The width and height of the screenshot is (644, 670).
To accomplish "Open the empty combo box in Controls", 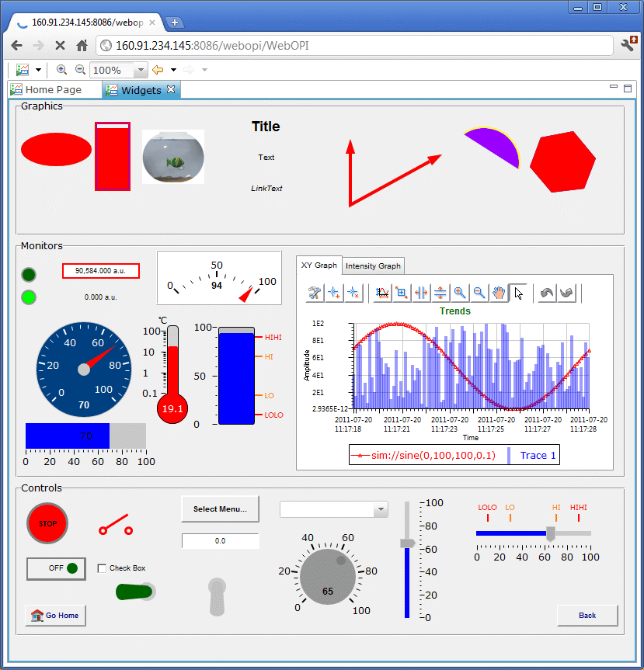I will (380, 510).
